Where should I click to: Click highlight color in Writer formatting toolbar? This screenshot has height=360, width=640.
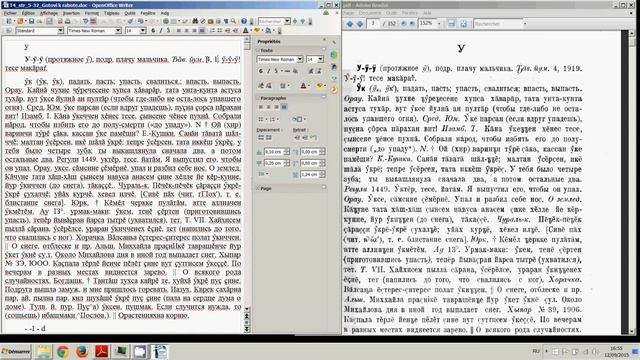pyautogui.click(x=257, y=31)
